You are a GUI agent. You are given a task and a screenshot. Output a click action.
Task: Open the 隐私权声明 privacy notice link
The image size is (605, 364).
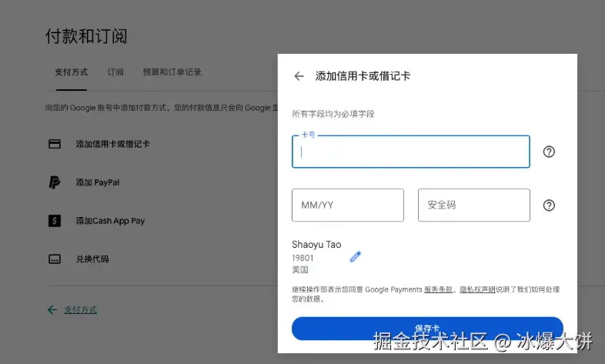[477, 289]
